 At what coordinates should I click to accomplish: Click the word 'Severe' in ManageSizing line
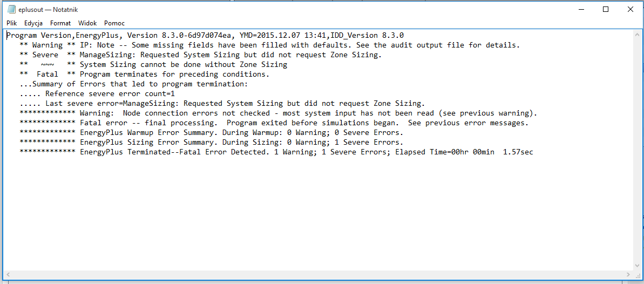[45, 55]
